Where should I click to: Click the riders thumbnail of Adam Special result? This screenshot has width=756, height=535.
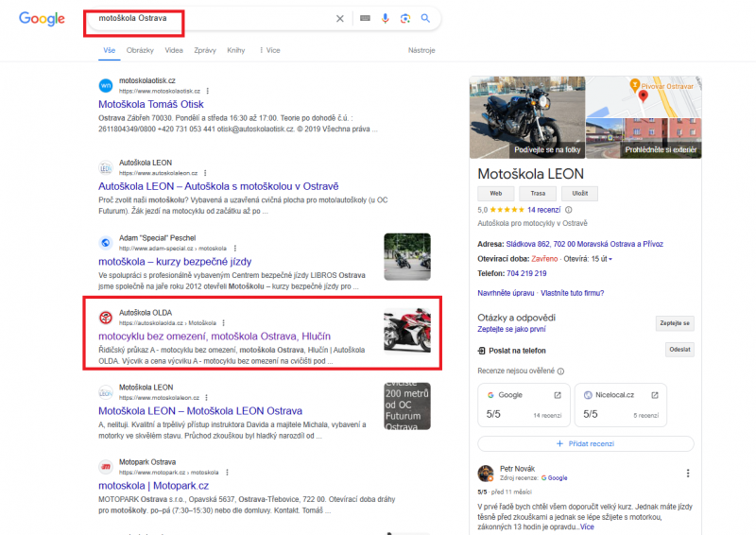[407, 257]
